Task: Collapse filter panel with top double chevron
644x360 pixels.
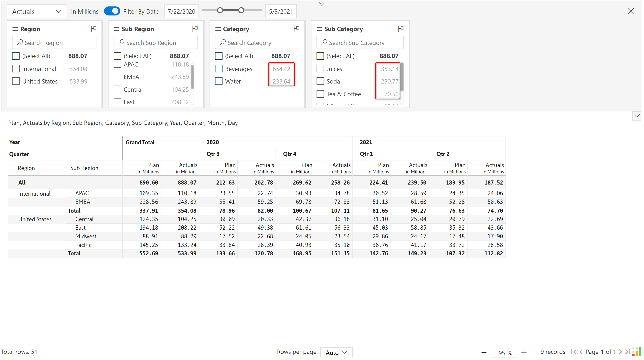Action: pos(321,4)
